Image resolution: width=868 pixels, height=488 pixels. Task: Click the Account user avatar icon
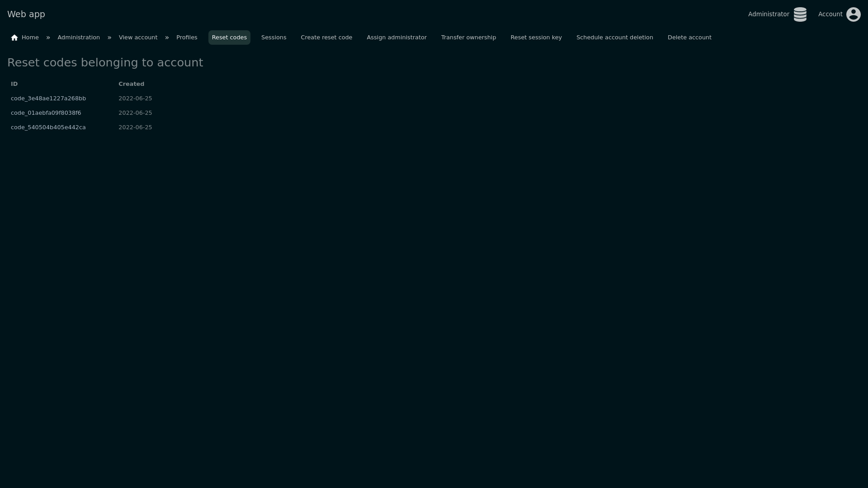pos(853,14)
